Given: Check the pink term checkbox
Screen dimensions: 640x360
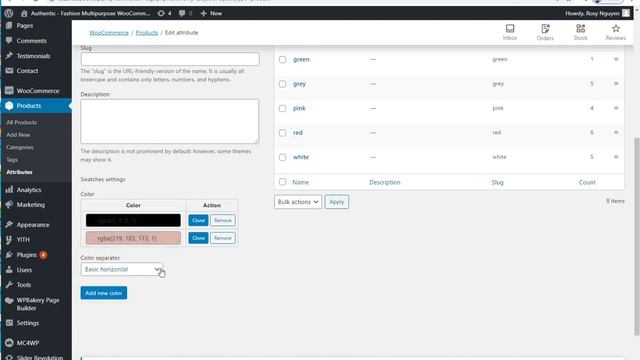Looking at the screenshot, I should (282, 109).
